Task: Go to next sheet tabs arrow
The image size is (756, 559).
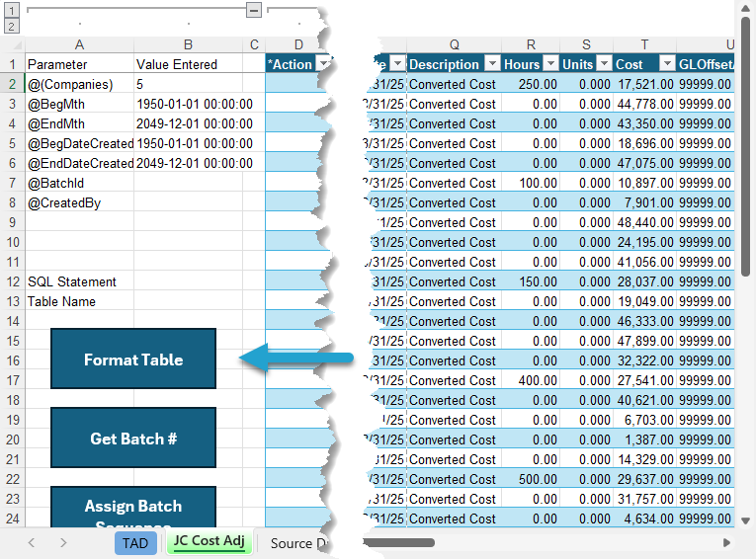Action: click(x=63, y=543)
